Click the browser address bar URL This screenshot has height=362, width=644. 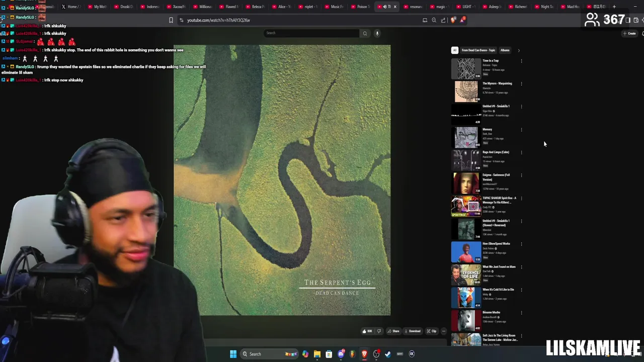coord(218,20)
